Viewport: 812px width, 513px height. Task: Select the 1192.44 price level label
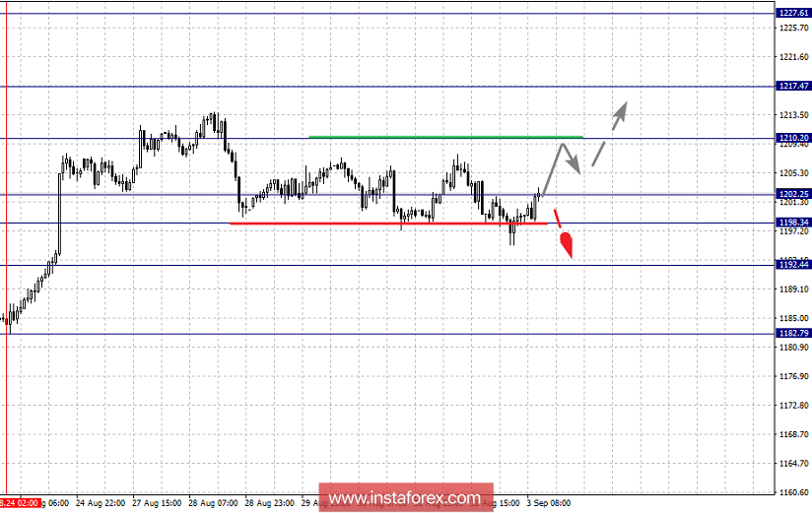coord(793,265)
